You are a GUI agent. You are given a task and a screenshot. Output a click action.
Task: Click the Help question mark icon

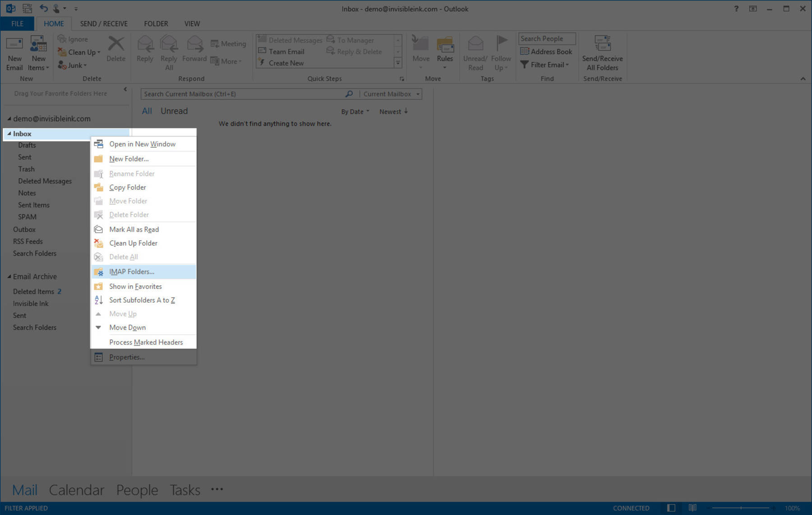pos(736,9)
